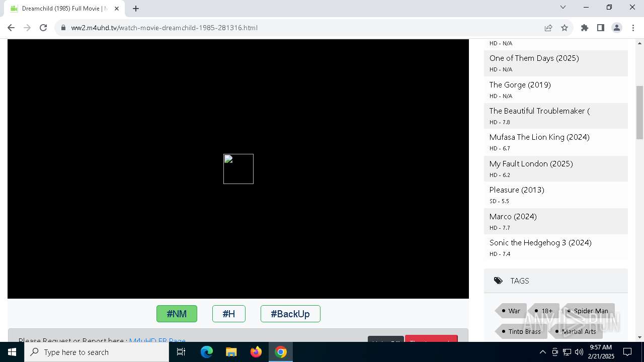
Task: Open the Windows Start menu
Action: pos(12,352)
